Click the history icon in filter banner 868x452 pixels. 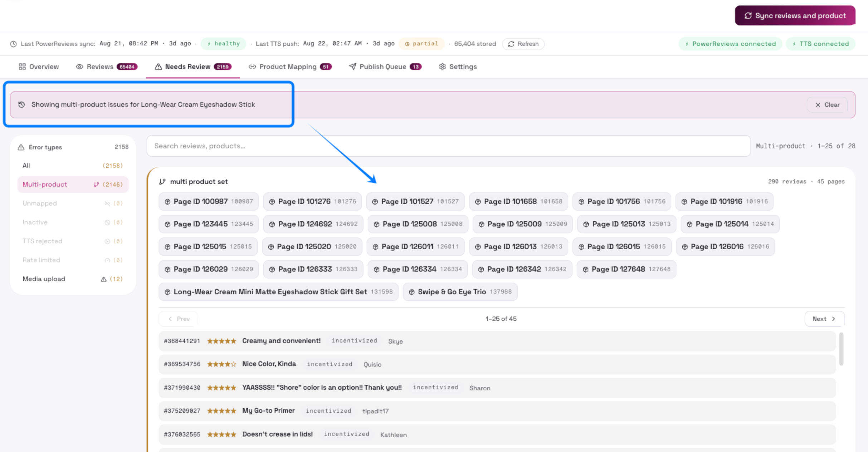pos(21,105)
